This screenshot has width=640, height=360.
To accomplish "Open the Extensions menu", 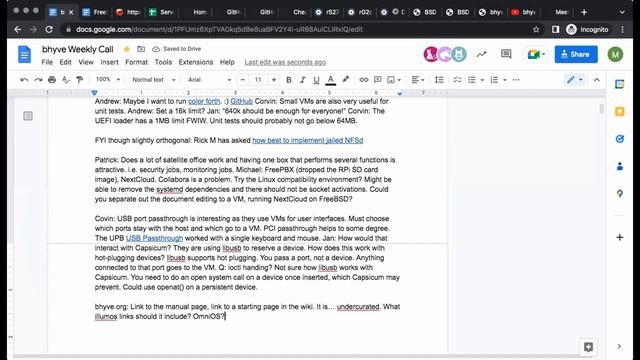I will coord(196,62).
